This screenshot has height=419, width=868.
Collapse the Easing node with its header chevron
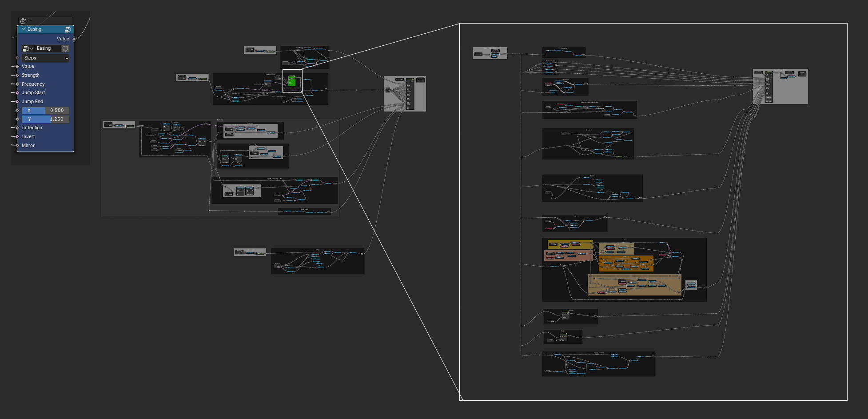24,29
